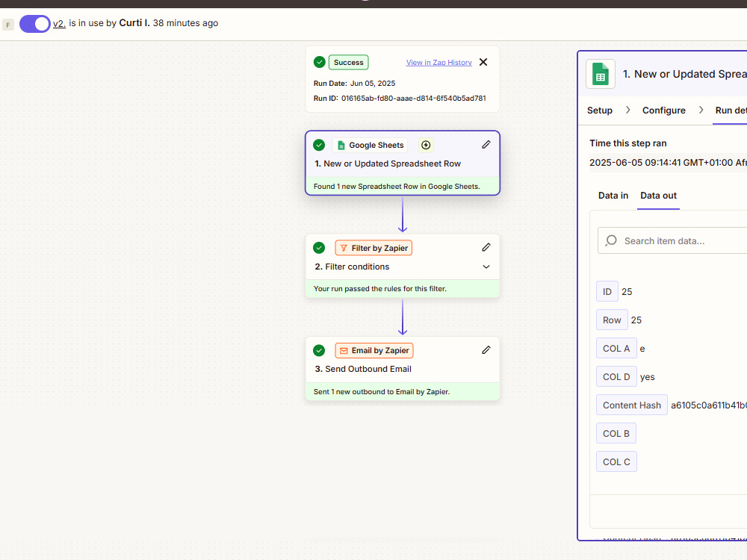The width and height of the screenshot is (747, 560).
Task: Select the Content Hash field label
Action: 632,405
